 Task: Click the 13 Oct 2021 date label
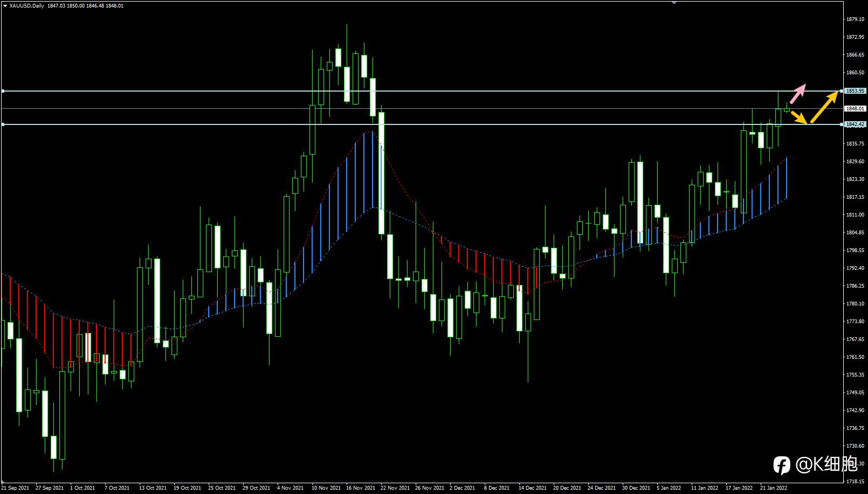click(153, 488)
